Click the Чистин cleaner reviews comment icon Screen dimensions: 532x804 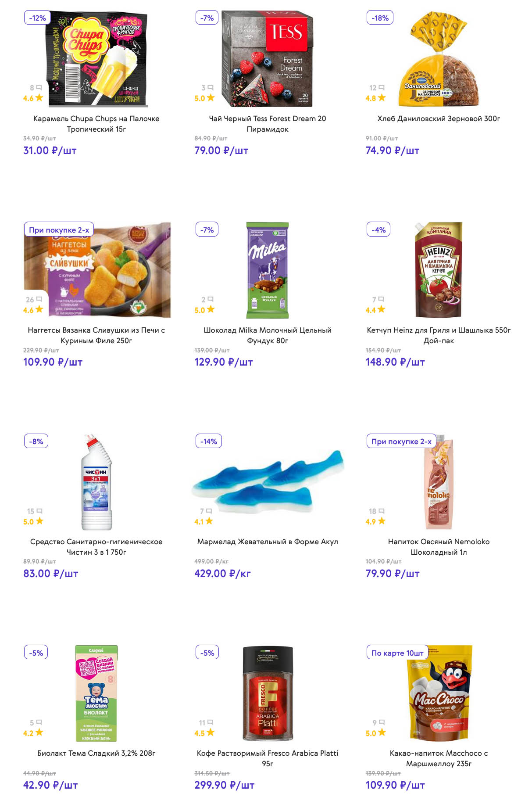click(x=39, y=511)
